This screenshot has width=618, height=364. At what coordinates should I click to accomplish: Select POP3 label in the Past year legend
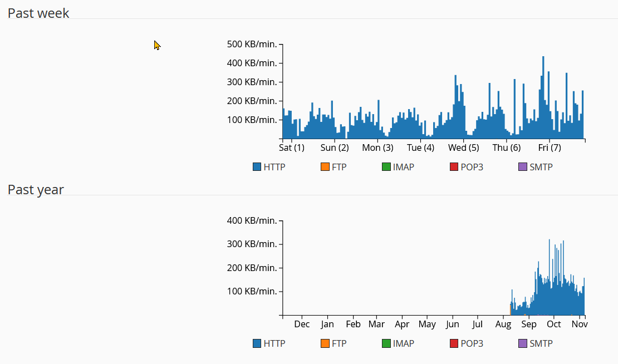pyautogui.click(x=472, y=343)
